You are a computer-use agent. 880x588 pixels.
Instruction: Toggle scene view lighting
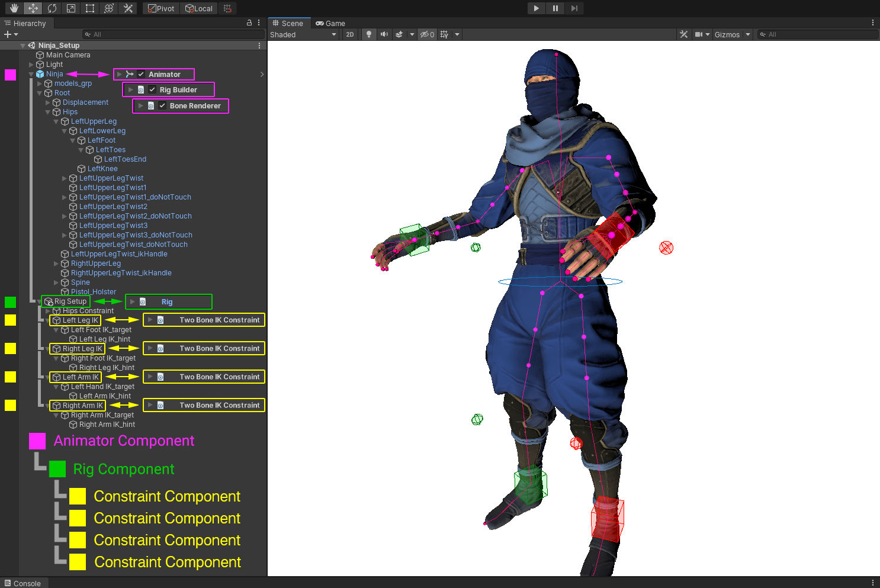[369, 34]
